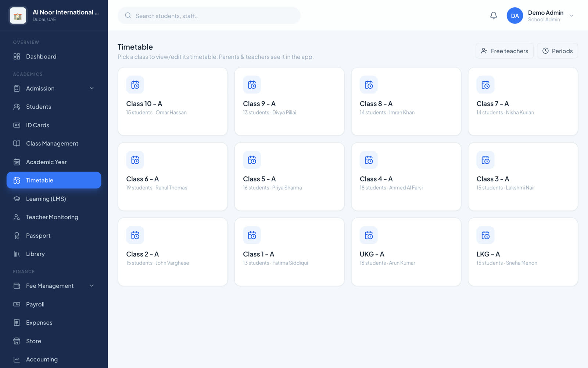Click the Class 10 - A timetable icon

click(135, 85)
